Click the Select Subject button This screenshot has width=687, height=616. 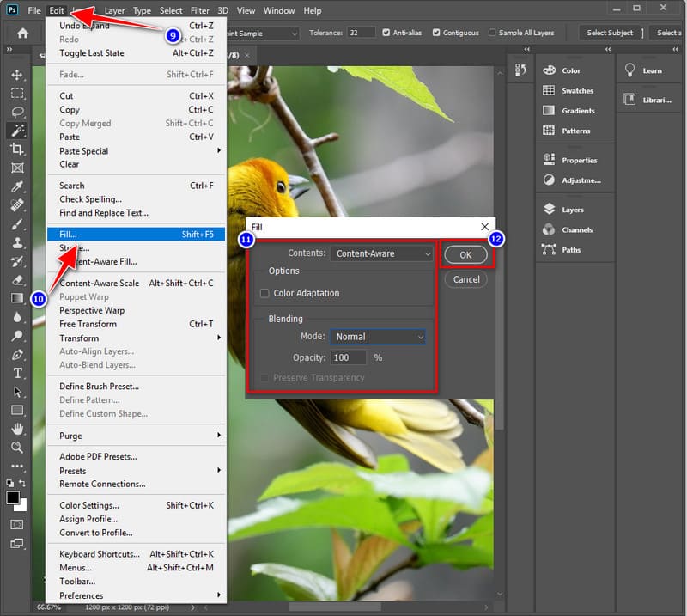click(x=610, y=33)
